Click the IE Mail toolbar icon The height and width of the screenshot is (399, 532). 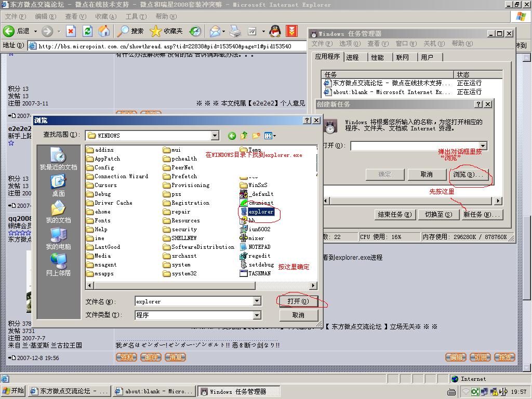[x=215, y=31]
